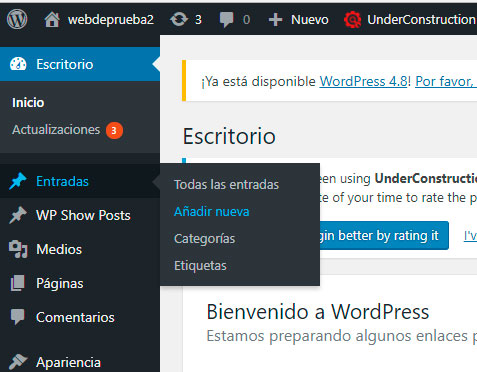Open the Entradas menu

pyautogui.click(x=62, y=181)
